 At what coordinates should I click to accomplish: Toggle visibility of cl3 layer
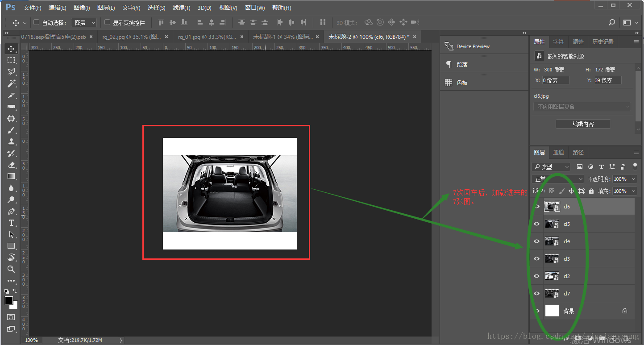tap(537, 259)
